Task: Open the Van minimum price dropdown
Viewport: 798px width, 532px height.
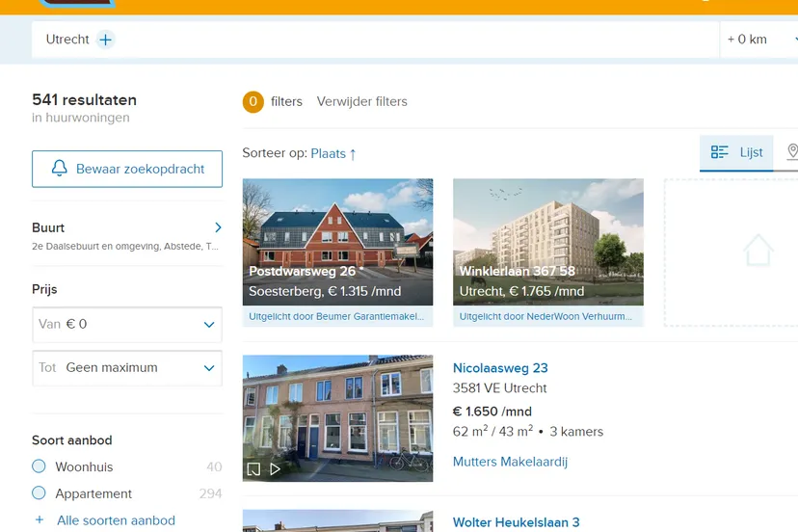Action: [x=127, y=325]
